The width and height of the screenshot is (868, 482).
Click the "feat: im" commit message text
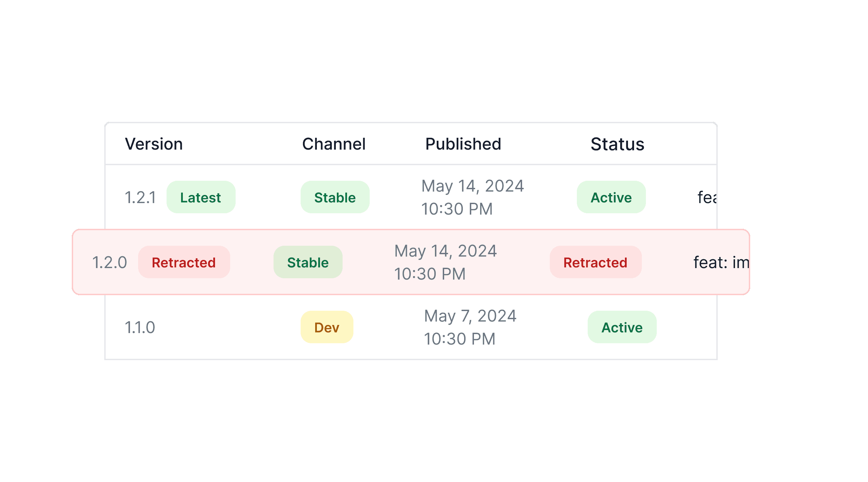tap(721, 262)
